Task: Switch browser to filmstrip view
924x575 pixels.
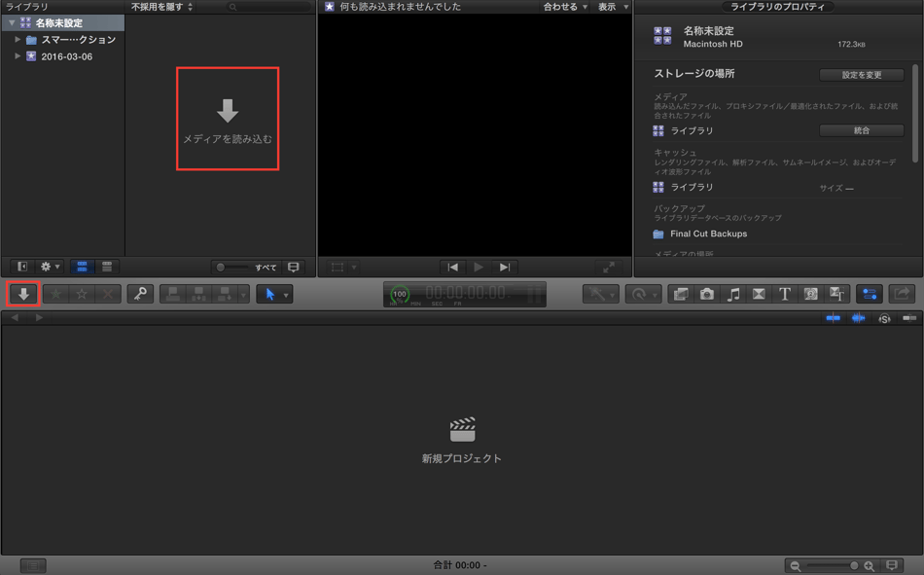Action: click(82, 267)
